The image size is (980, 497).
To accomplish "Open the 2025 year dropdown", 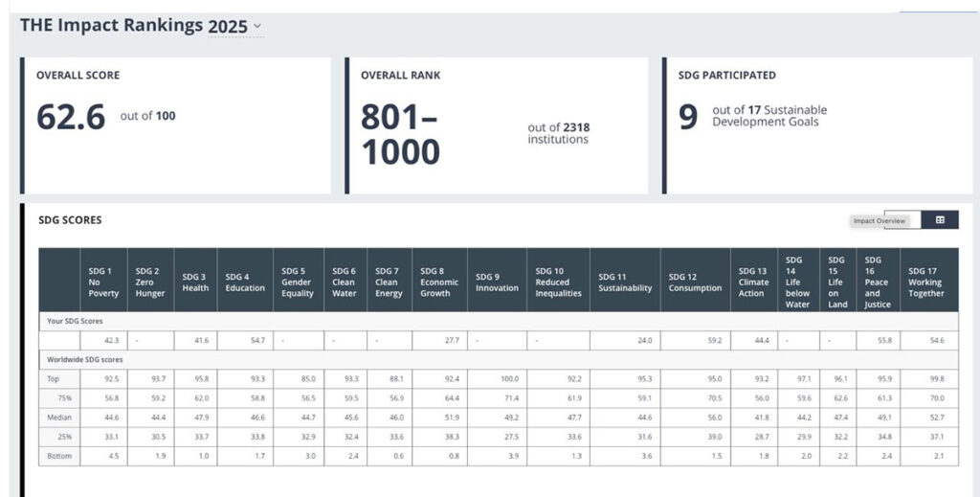I will (x=235, y=27).
